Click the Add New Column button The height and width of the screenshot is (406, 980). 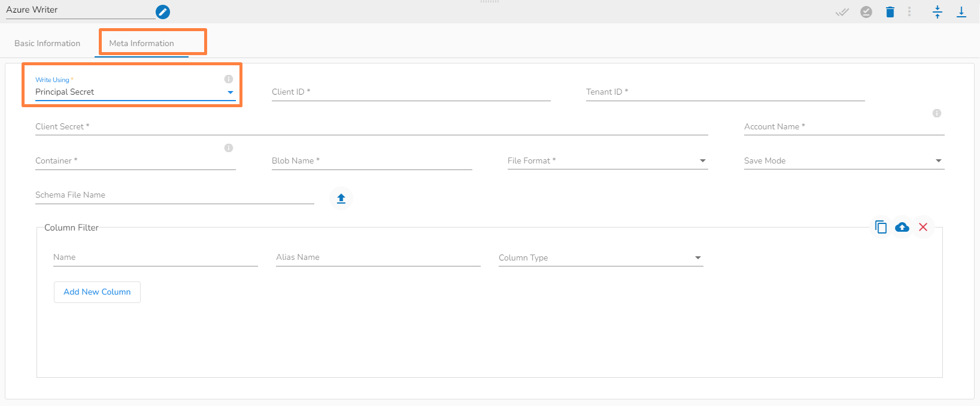pyautogui.click(x=97, y=292)
